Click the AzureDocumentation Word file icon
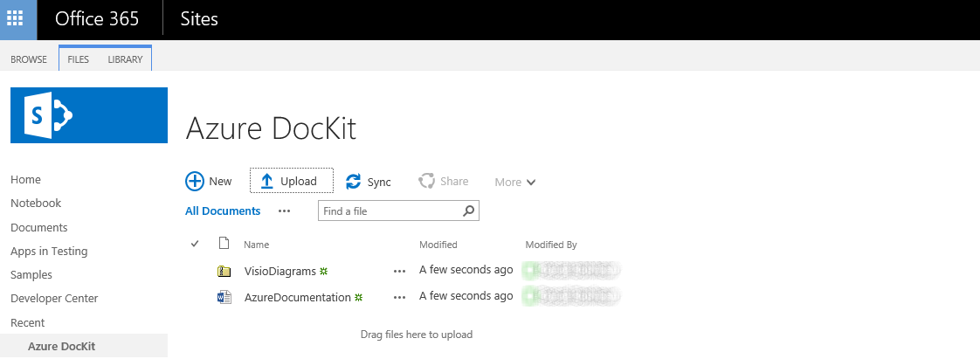 [x=224, y=297]
